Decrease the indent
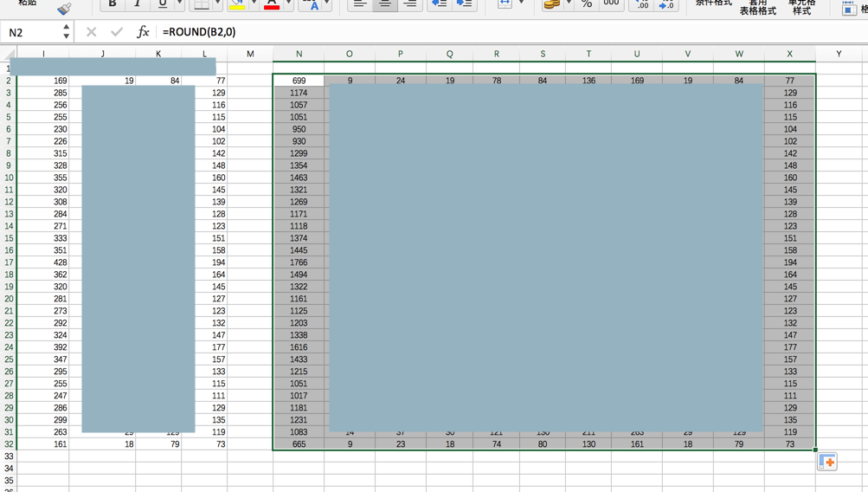The width and height of the screenshot is (868, 492). 440,3
